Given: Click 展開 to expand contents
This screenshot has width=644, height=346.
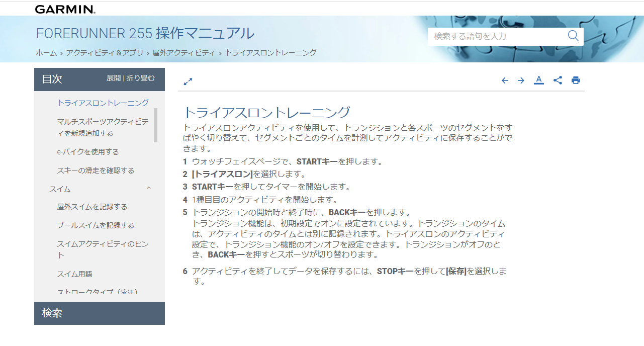Looking at the screenshot, I should [x=114, y=78].
